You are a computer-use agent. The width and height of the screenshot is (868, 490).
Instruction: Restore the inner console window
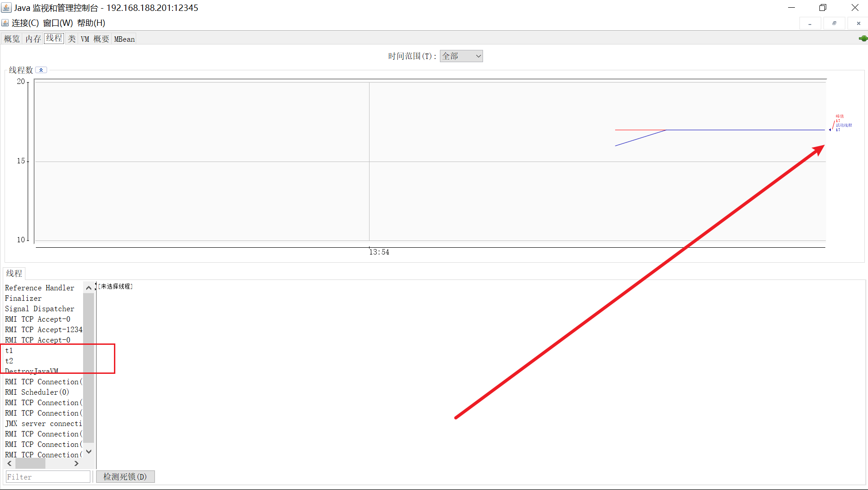coord(834,23)
